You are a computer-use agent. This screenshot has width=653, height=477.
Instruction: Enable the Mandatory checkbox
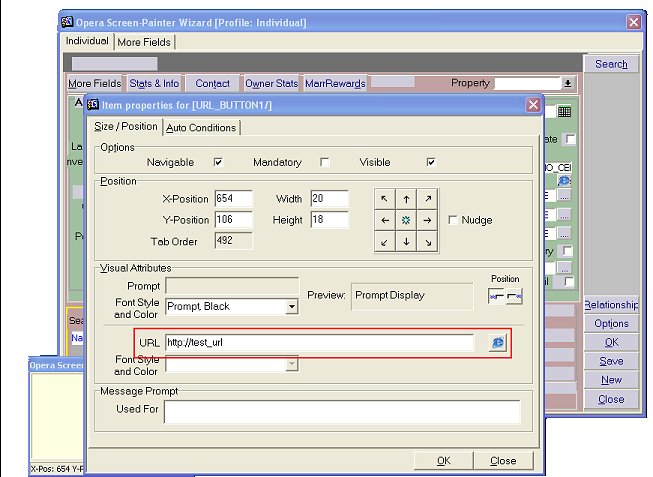point(324,162)
